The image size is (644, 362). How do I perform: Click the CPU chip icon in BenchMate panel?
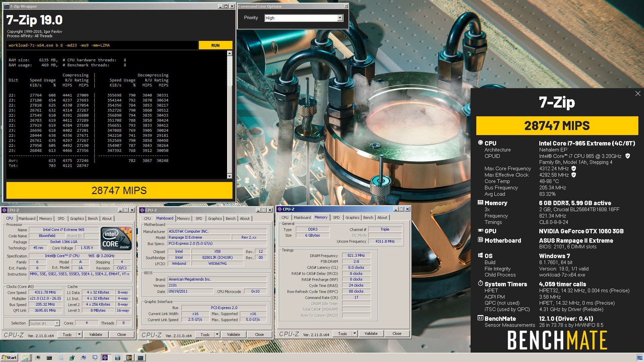[480, 143]
